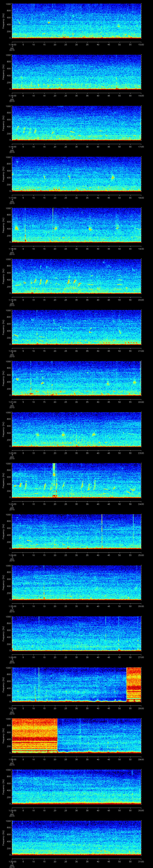Click the 1:25:00 start time label

(12, 606)
